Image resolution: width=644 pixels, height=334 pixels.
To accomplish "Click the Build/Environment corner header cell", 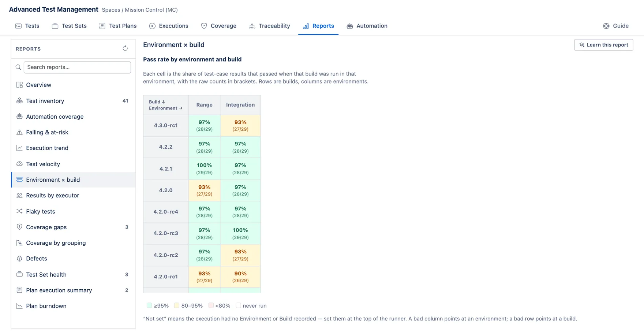I will click(166, 105).
